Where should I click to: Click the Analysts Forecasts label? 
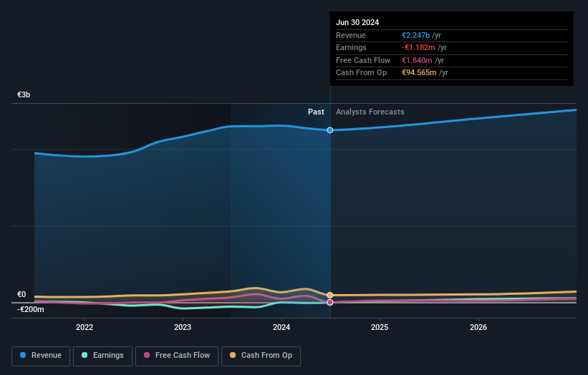click(x=370, y=112)
